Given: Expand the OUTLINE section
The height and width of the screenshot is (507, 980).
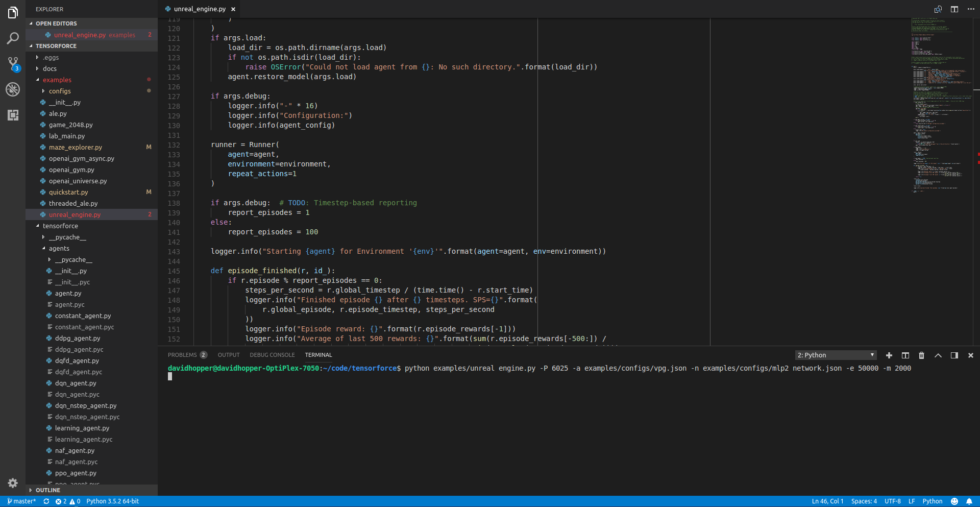Looking at the screenshot, I should [48, 490].
